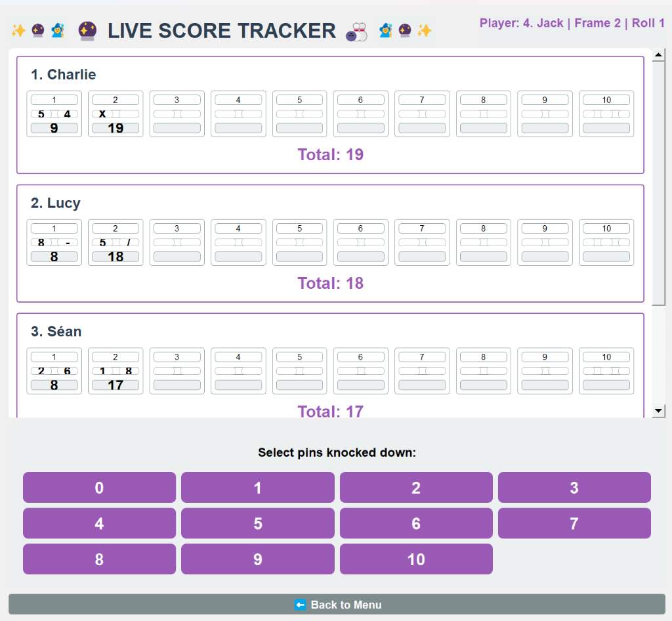672x621 pixels.
Task: Click the dark crystal ball icon on the right
Action: coord(404,30)
